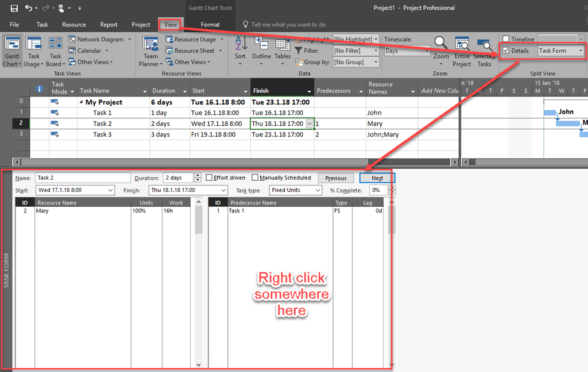Toggle the Effort driven checkbox
The width and height of the screenshot is (588, 372).
(x=209, y=178)
